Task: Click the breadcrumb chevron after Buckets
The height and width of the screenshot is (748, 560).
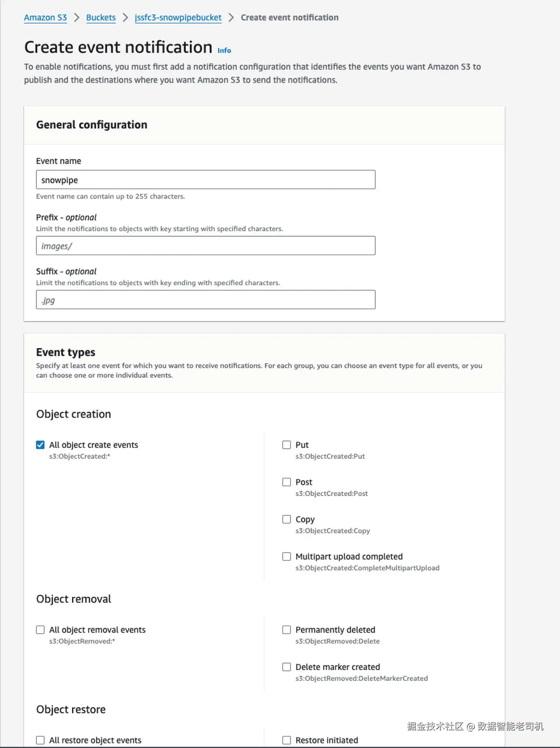Action: click(125, 17)
